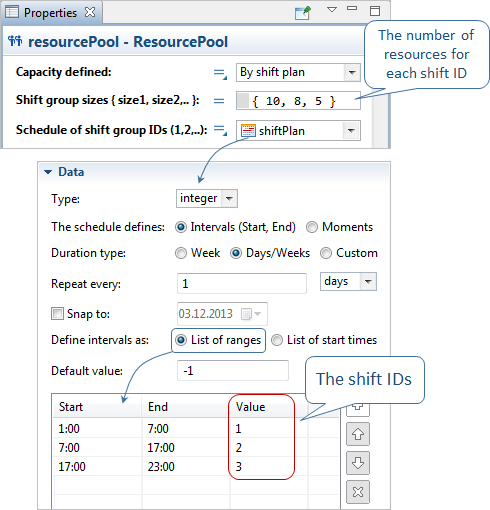
Task: Click the Start column header
Action: coord(97,407)
